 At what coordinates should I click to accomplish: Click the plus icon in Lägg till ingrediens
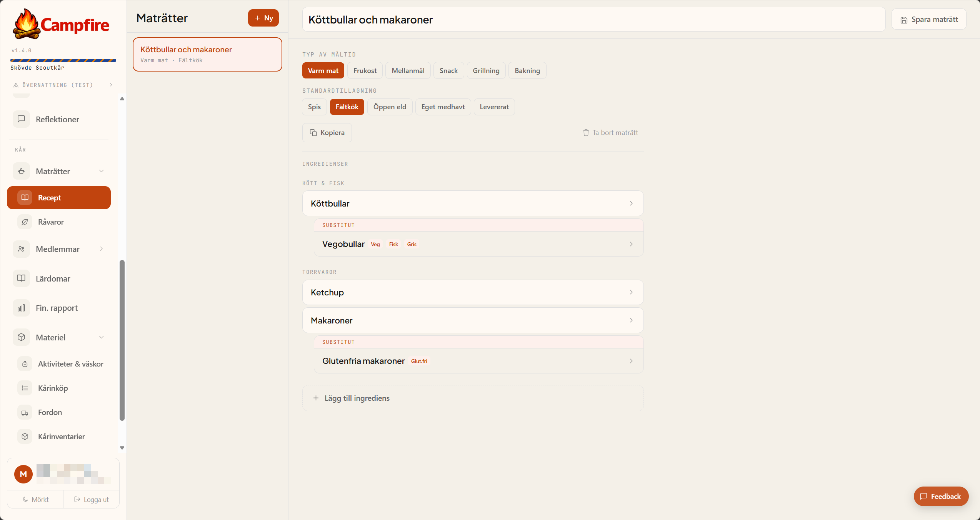pos(316,398)
